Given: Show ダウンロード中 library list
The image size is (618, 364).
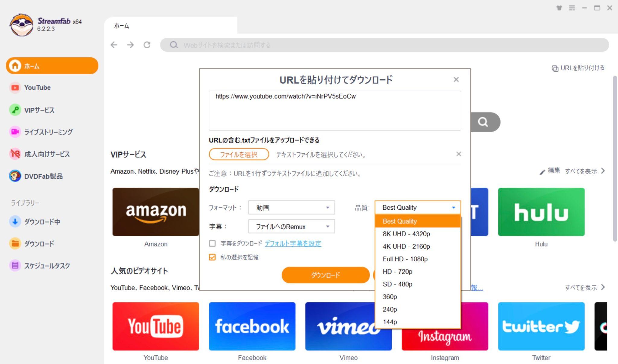Looking at the screenshot, I should point(35,222).
